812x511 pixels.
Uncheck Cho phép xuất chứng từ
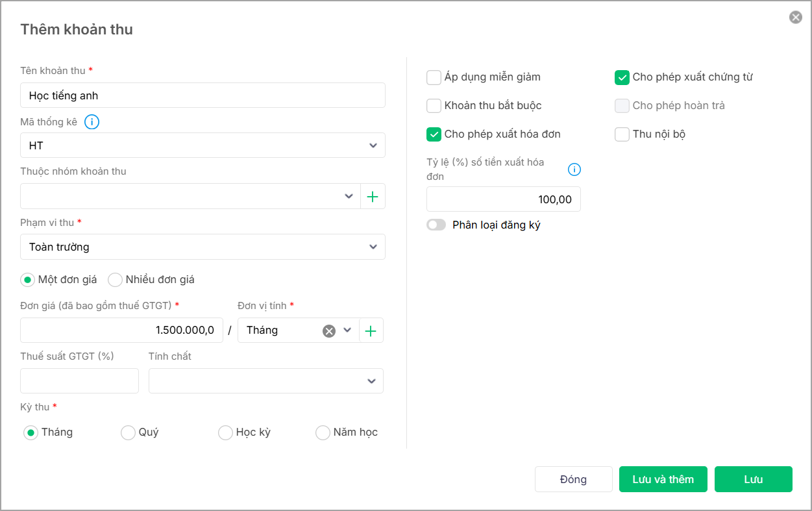[622, 77]
